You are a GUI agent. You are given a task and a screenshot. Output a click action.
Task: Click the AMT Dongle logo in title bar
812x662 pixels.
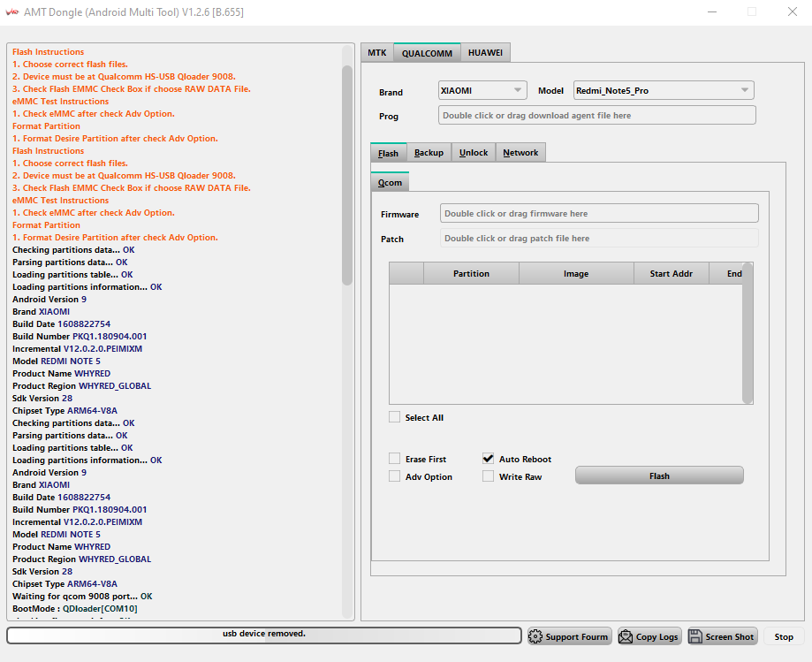click(13, 11)
